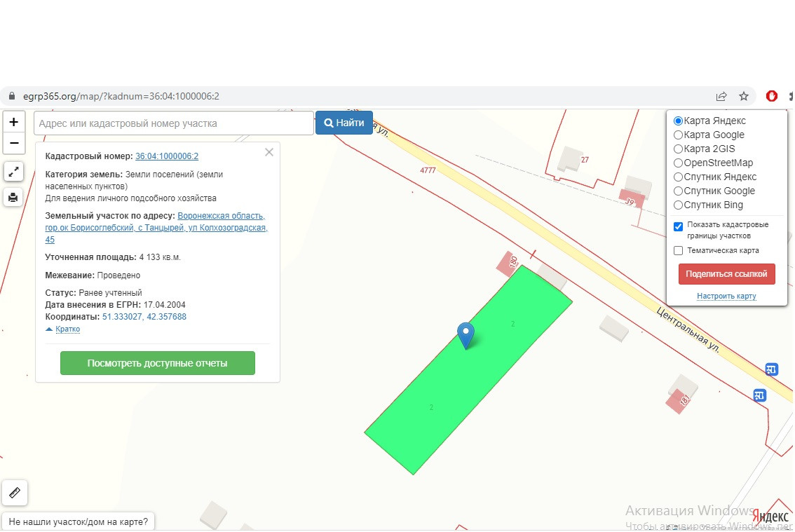Open Настроить карту link

[x=726, y=296]
